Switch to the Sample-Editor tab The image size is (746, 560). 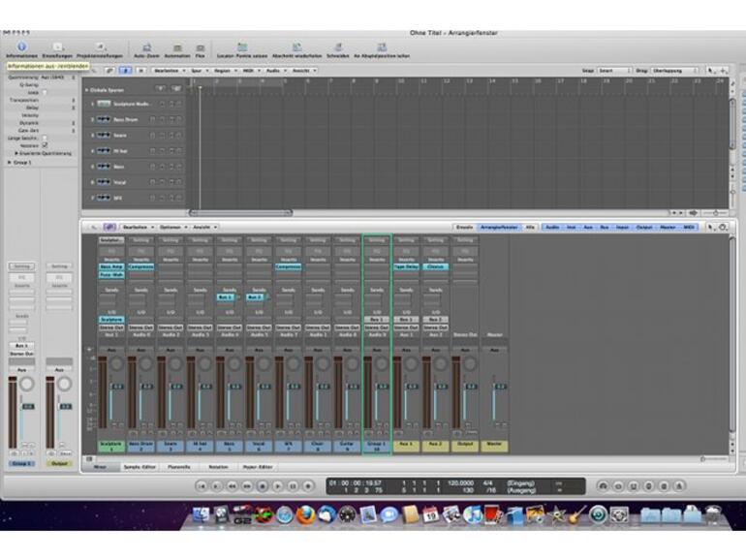(138, 467)
